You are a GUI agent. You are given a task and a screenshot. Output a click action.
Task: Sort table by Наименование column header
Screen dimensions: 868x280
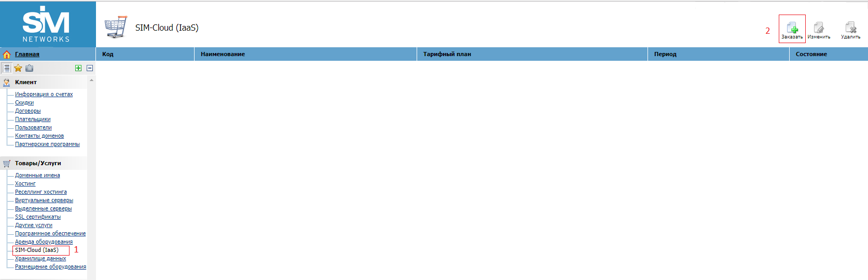coord(223,54)
